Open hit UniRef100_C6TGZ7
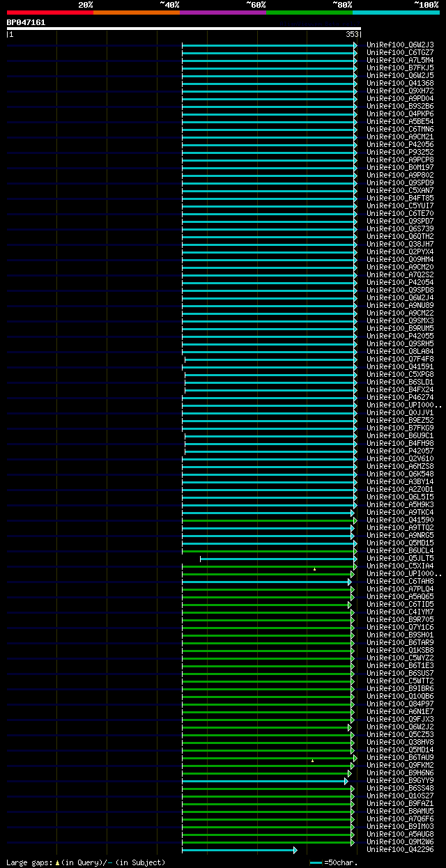The width and height of the screenshot is (446, 868). tap(400, 52)
